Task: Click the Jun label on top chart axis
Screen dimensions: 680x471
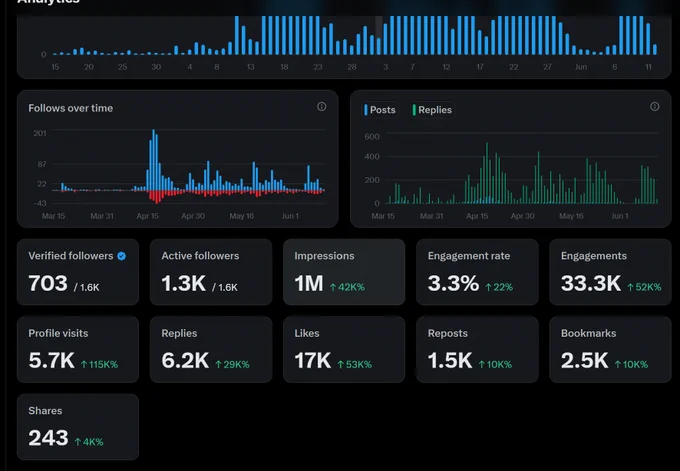Action: pos(581,67)
